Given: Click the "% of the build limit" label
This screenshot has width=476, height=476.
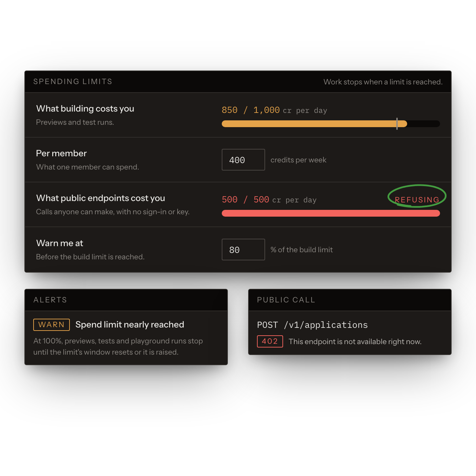Looking at the screenshot, I should point(302,250).
